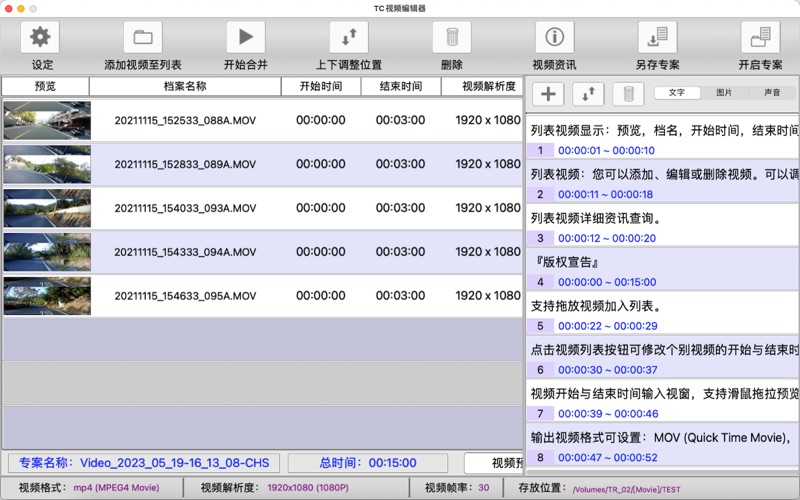Open 视频资讯 info icon
The width and height of the screenshot is (800, 500).
tap(554, 38)
